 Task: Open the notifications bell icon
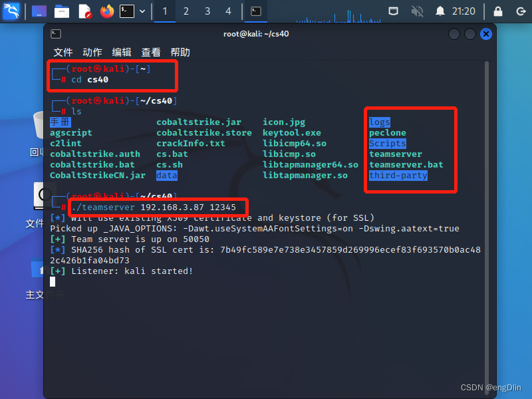point(440,11)
